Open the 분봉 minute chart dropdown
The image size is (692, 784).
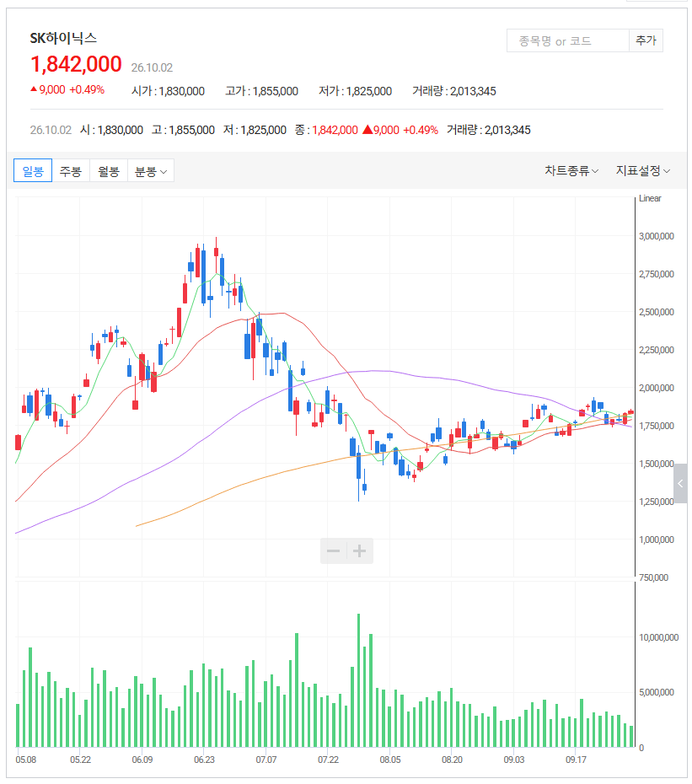point(151,170)
